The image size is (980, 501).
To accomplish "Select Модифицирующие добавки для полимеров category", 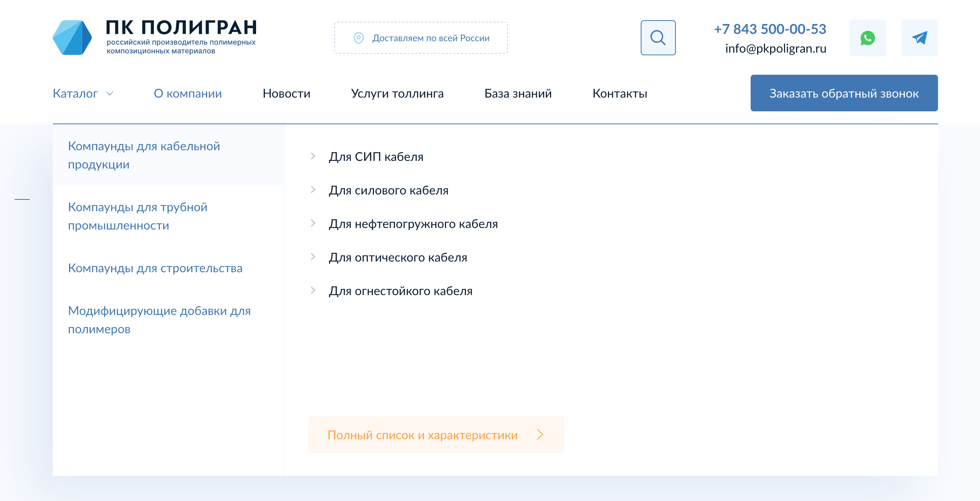I will click(159, 320).
